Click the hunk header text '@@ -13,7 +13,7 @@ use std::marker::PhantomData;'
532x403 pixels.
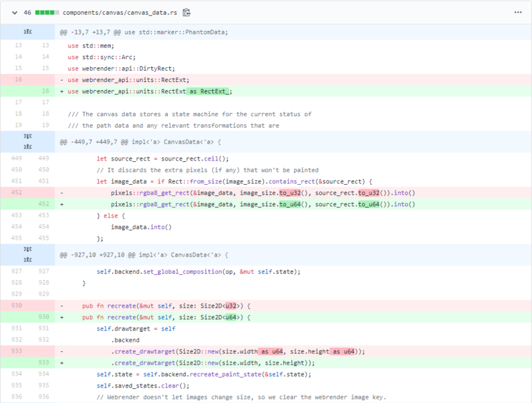point(144,32)
